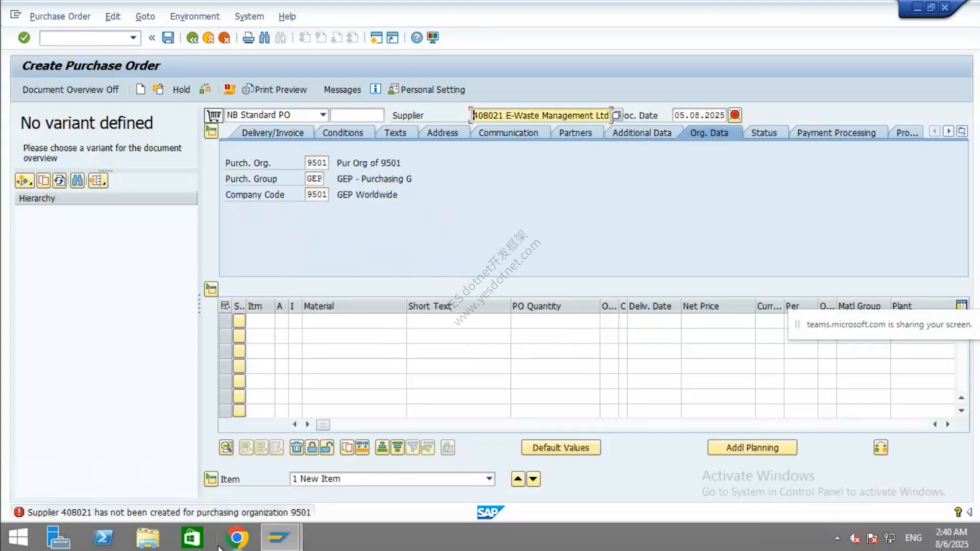This screenshot has width=980, height=551.
Task: Click the item details magnifier icon below the table
Action: click(226, 447)
